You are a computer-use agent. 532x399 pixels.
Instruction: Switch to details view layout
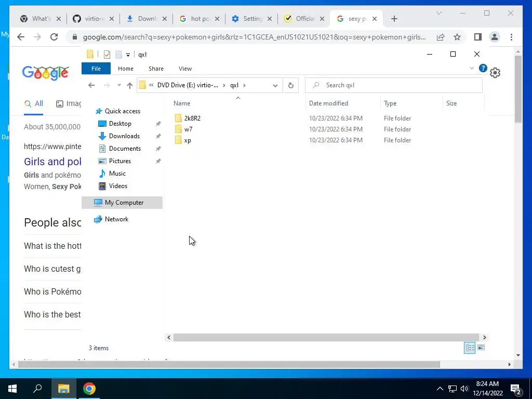tap(470, 348)
